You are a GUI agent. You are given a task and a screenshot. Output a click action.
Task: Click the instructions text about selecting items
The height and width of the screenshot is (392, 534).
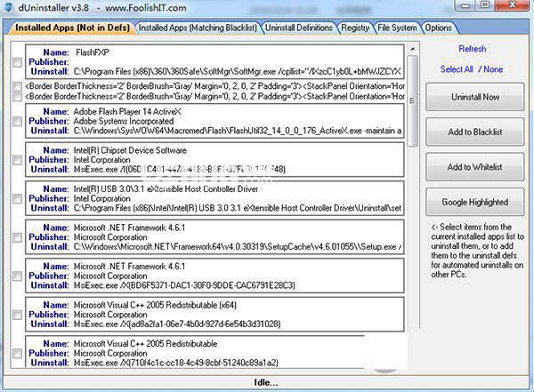477,251
